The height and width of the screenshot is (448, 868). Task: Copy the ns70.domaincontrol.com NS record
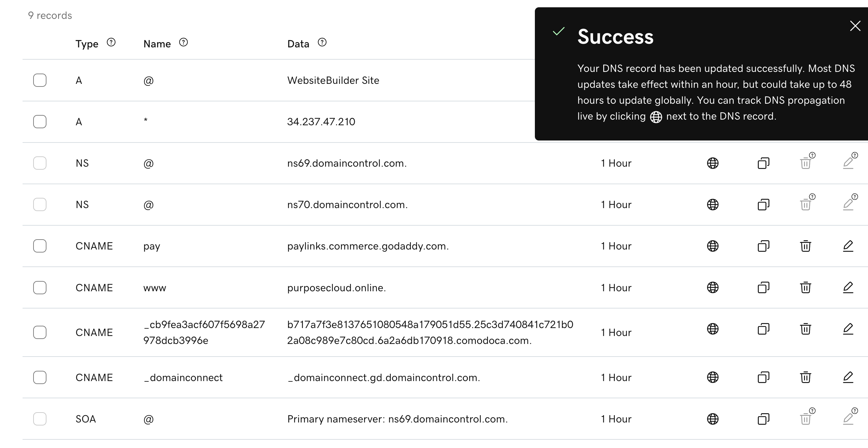pyautogui.click(x=763, y=205)
